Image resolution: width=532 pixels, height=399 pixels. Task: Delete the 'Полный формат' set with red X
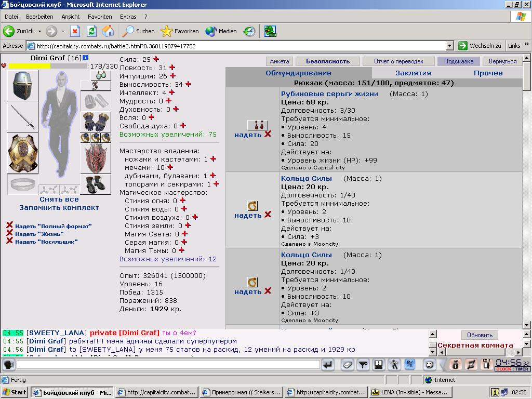click(9, 225)
